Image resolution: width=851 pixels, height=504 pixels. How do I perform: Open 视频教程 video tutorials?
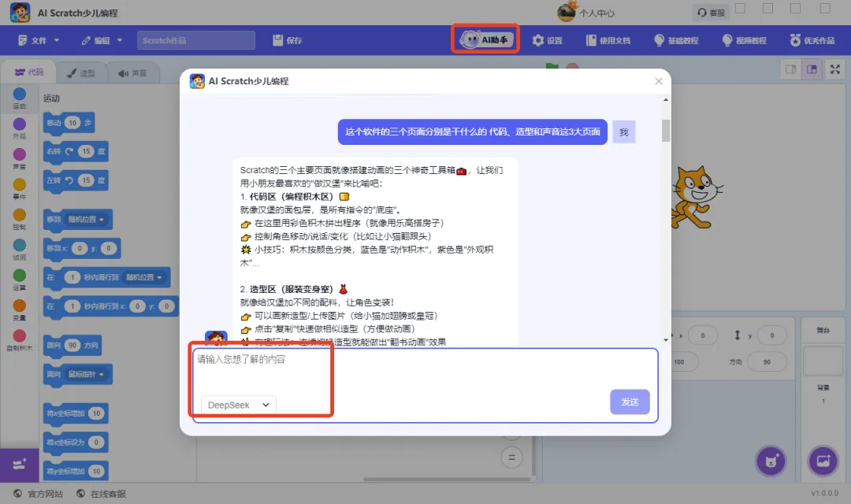click(x=745, y=40)
